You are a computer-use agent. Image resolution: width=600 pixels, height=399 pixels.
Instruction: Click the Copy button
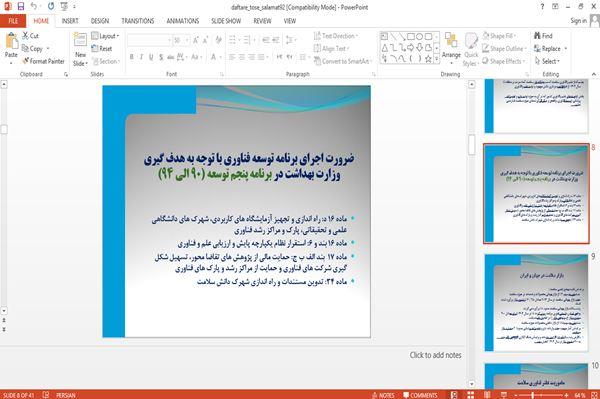pyautogui.click(x=36, y=49)
